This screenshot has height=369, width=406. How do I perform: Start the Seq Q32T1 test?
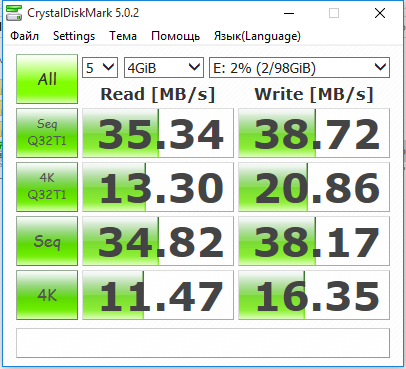click(47, 133)
